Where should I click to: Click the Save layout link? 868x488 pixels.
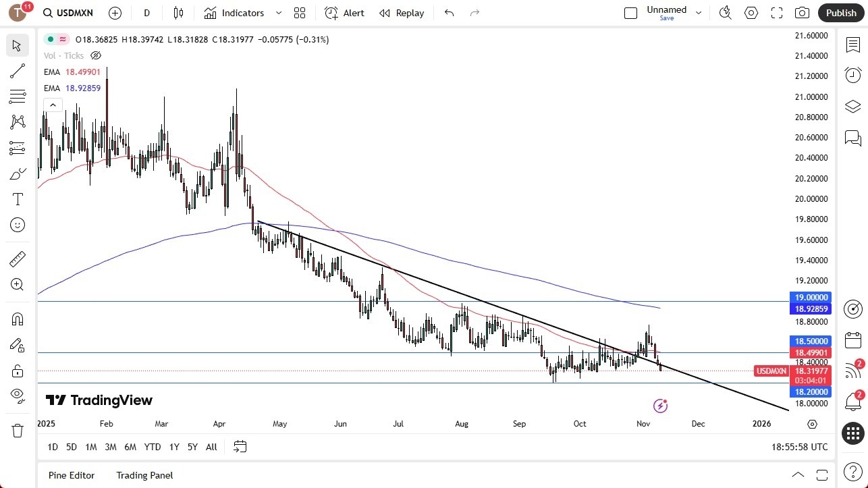[666, 18]
